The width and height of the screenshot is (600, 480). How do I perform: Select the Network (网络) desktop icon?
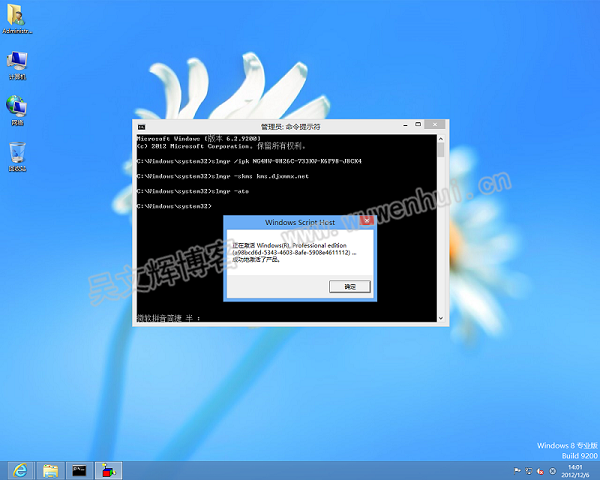pyautogui.click(x=17, y=108)
